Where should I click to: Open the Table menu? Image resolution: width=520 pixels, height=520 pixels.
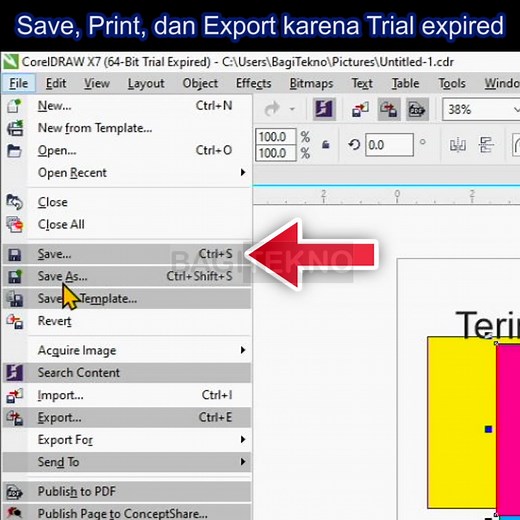pyautogui.click(x=405, y=83)
